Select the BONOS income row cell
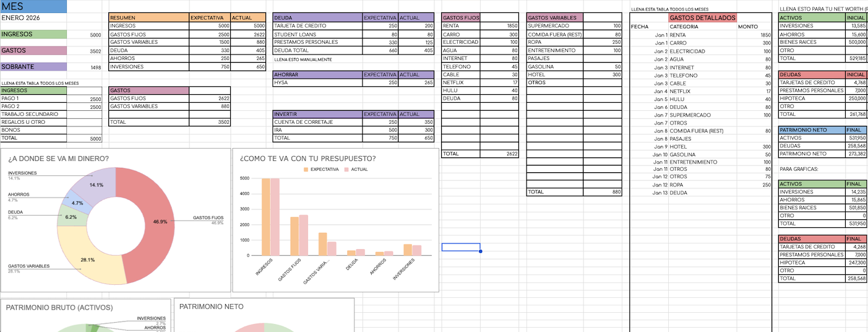Screen dimensions: 868x332 33,131
